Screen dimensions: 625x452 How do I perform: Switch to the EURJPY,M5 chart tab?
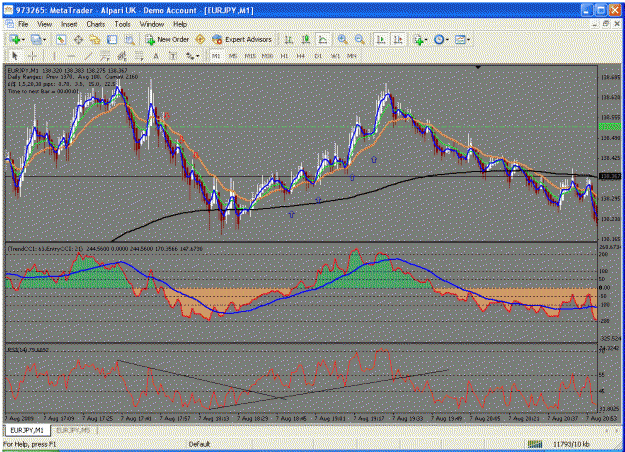(73, 430)
